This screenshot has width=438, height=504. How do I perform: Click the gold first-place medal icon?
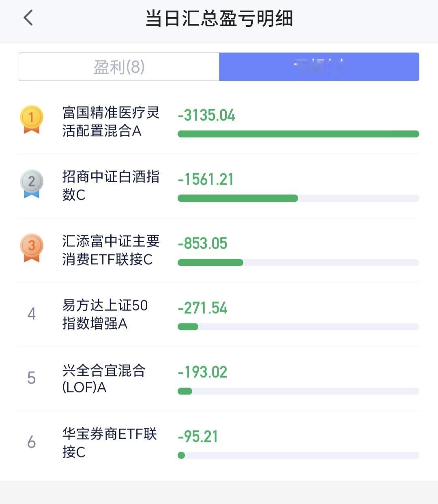click(x=32, y=120)
